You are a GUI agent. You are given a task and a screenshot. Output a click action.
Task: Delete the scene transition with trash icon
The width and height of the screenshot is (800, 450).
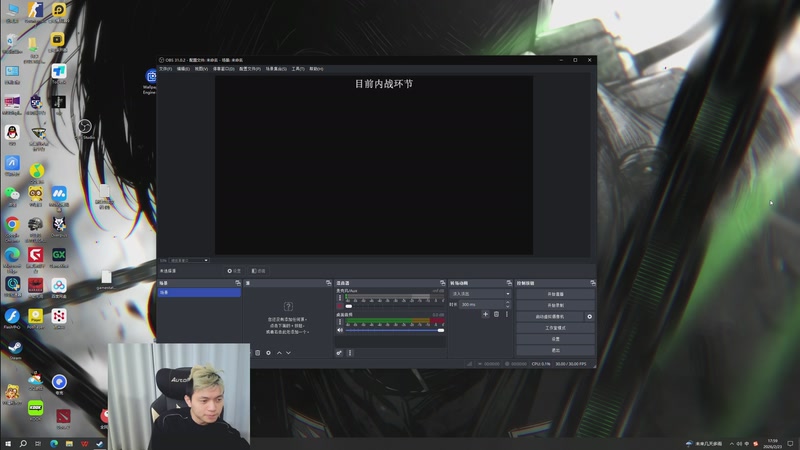tap(496, 314)
